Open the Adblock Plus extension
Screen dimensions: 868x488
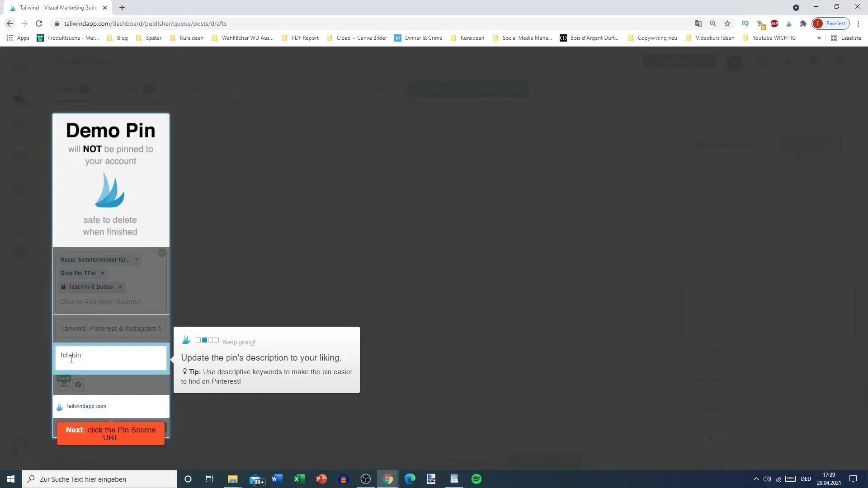click(774, 23)
